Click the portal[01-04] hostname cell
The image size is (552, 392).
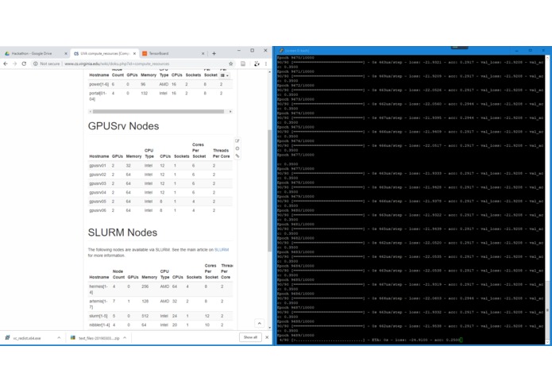tap(98, 96)
